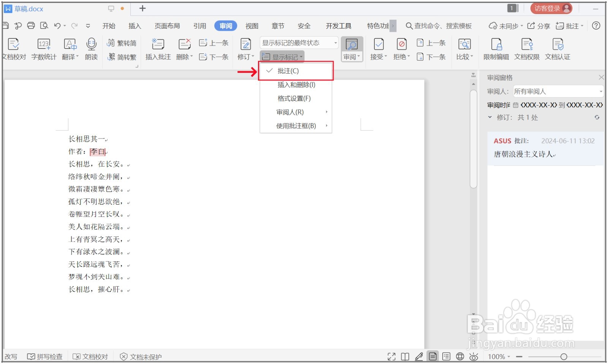The image size is (608, 364).
Task: Switch to the 章节 ribbon tab
Action: pyautogui.click(x=278, y=26)
